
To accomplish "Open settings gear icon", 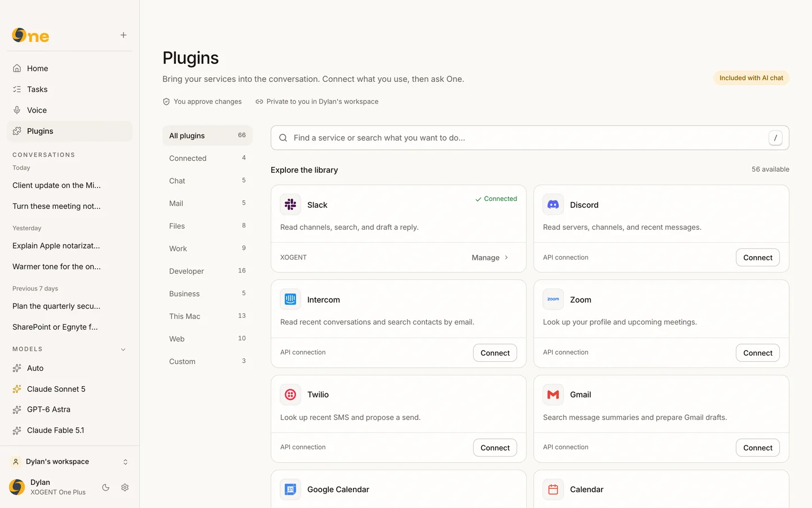I will (125, 487).
